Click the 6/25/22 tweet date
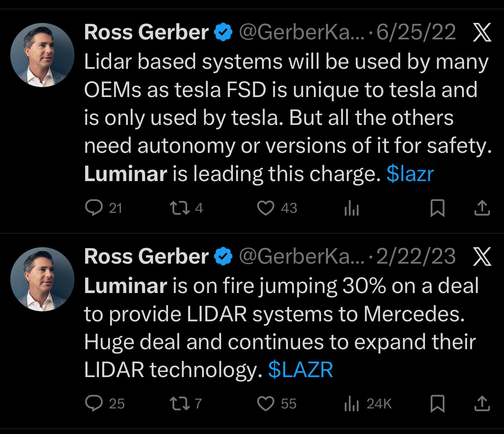The image size is (504, 434). pyautogui.click(x=416, y=32)
